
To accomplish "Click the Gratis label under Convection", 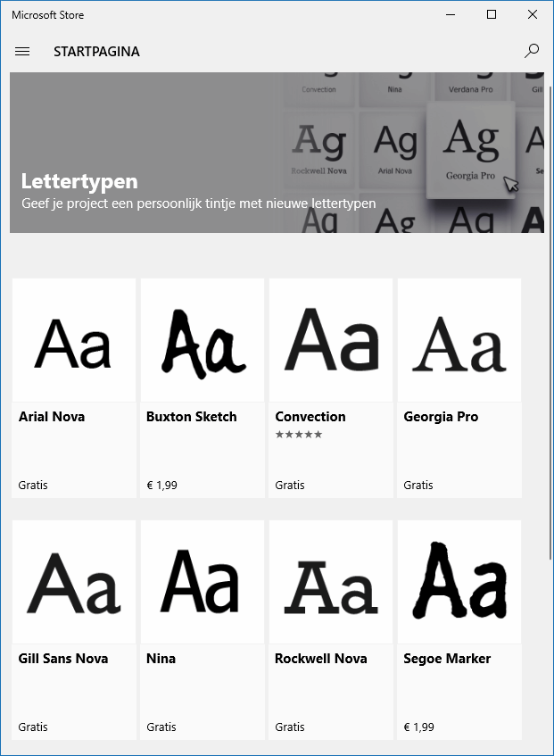I will [x=290, y=485].
